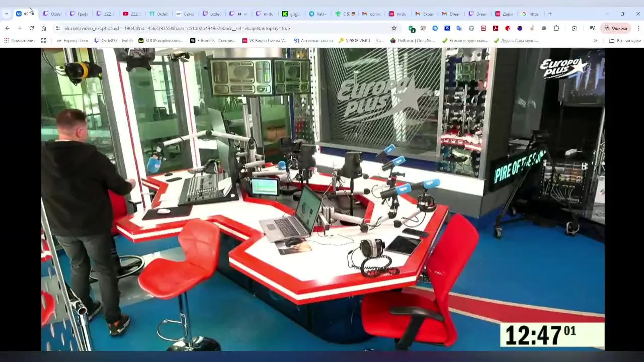
Task: Click the Europa Plus studio video player
Action: click(323, 199)
